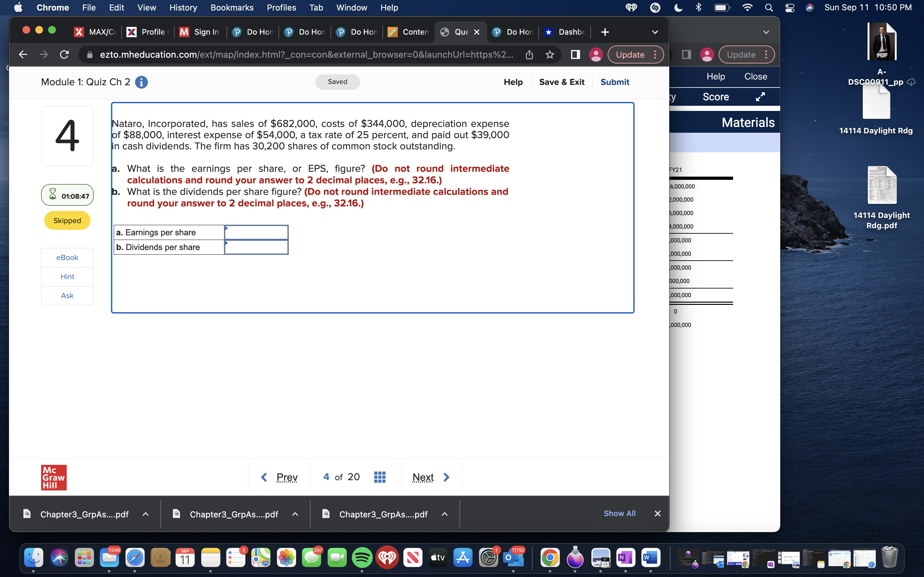The height and width of the screenshot is (577, 924).
Task: Open the Bookmarks menu in the menu bar
Action: pyautogui.click(x=232, y=8)
